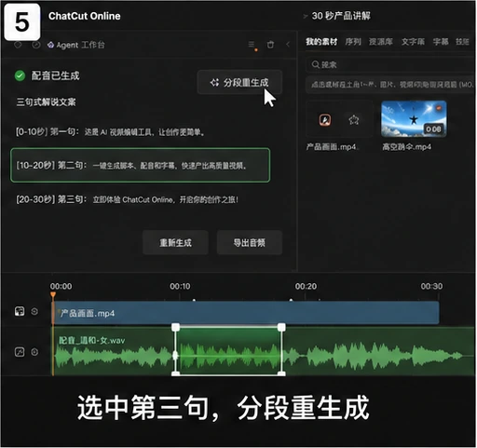The width and height of the screenshot is (477, 448).
Task: Click the 00:20 mark on the timeline ruler
Action: pyautogui.click(x=306, y=286)
